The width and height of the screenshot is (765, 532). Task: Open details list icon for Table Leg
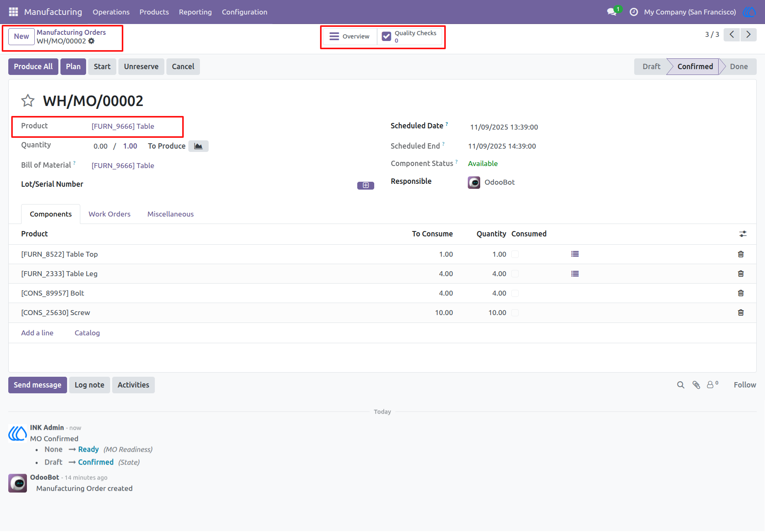(x=575, y=274)
